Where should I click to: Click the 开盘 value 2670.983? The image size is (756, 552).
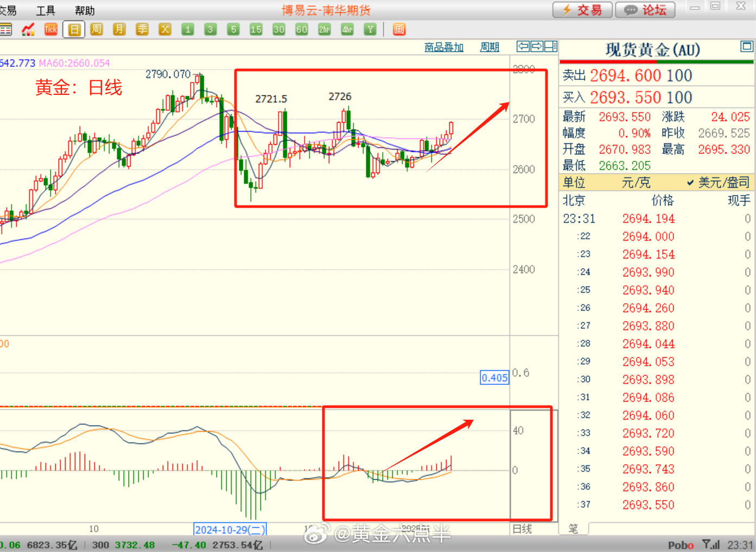[x=625, y=150]
